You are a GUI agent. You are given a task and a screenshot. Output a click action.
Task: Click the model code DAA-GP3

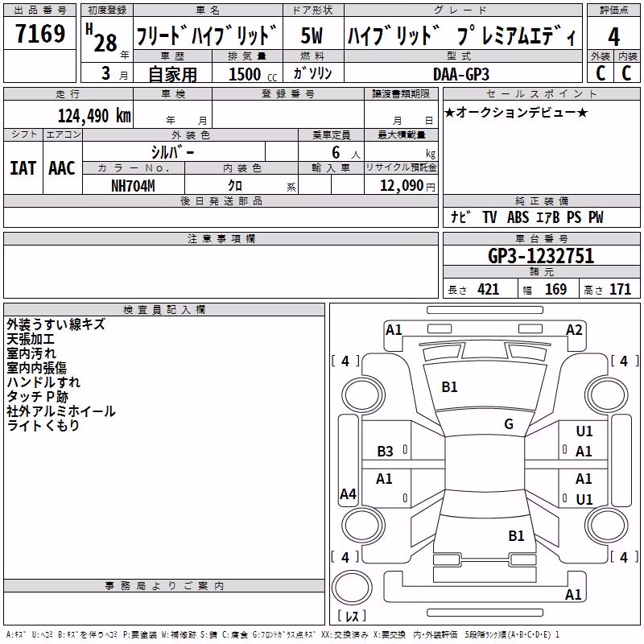tap(461, 74)
